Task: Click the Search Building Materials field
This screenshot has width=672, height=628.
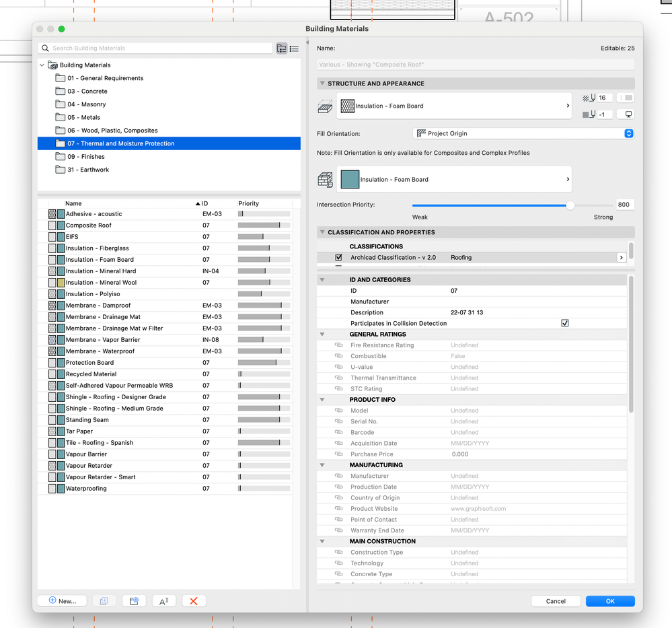Action: click(x=155, y=48)
